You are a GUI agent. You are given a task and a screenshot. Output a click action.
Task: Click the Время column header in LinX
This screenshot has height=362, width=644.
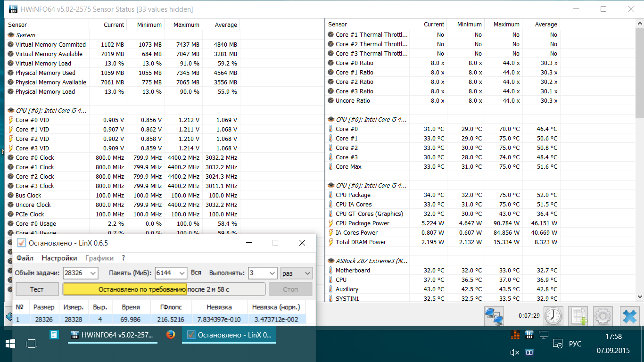pyautogui.click(x=131, y=307)
